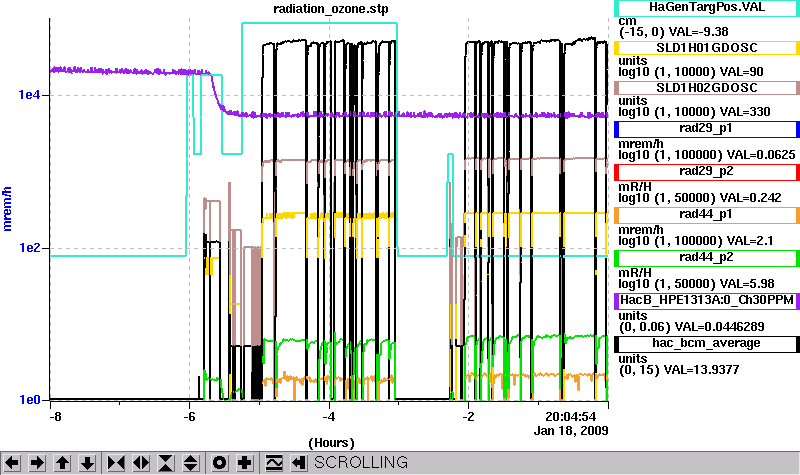Select the SLD1H02GDOSC brown legend entry

pyautogui.click(x=707, y=88)
